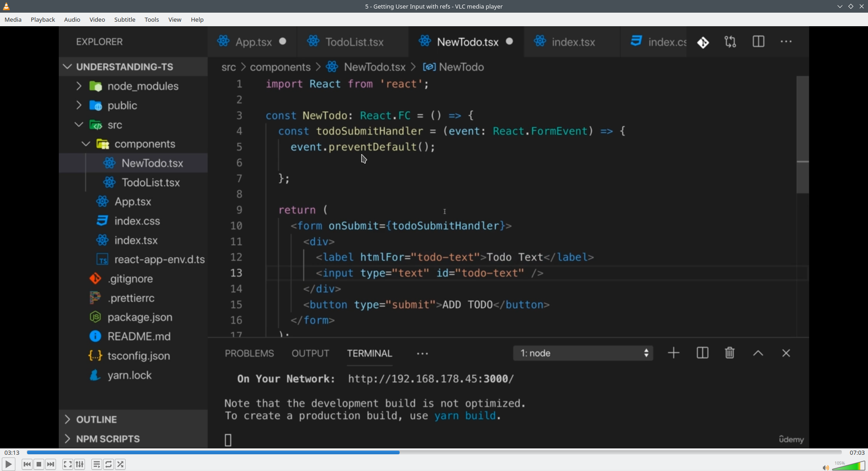Screen dimensions: 868x471
Task: Open index.tsx in the explorer tree
Action: tap(133, 240)
